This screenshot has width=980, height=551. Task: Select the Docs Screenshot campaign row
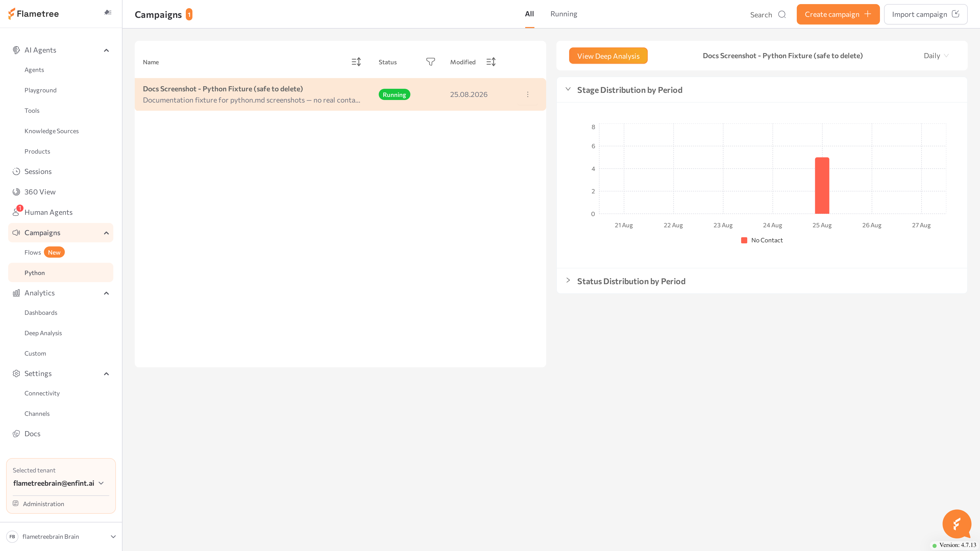coord(340,94)
